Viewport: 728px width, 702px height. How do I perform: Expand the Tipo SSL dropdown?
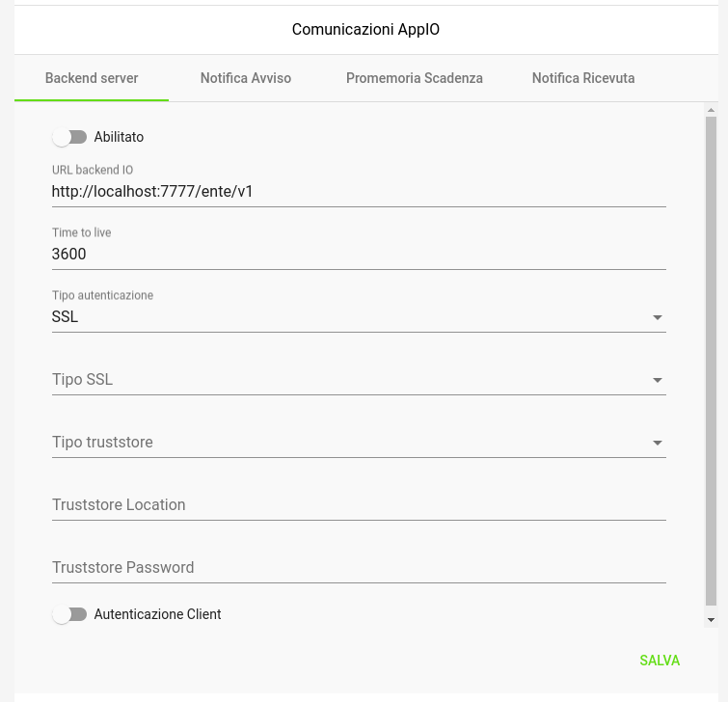[359, 380]
